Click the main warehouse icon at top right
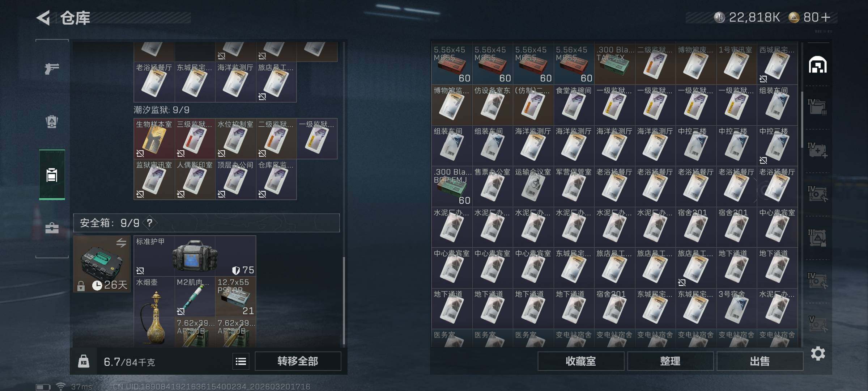Viewport: 868px width, 391px height. click(817, 65)
